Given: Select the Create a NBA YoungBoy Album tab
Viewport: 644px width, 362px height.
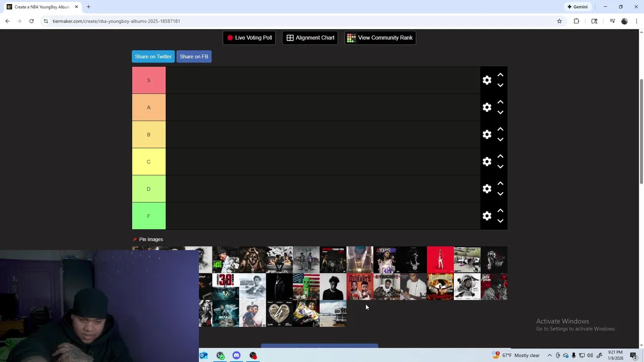Looking at the screenshot, I should click(x=42, y=7).
